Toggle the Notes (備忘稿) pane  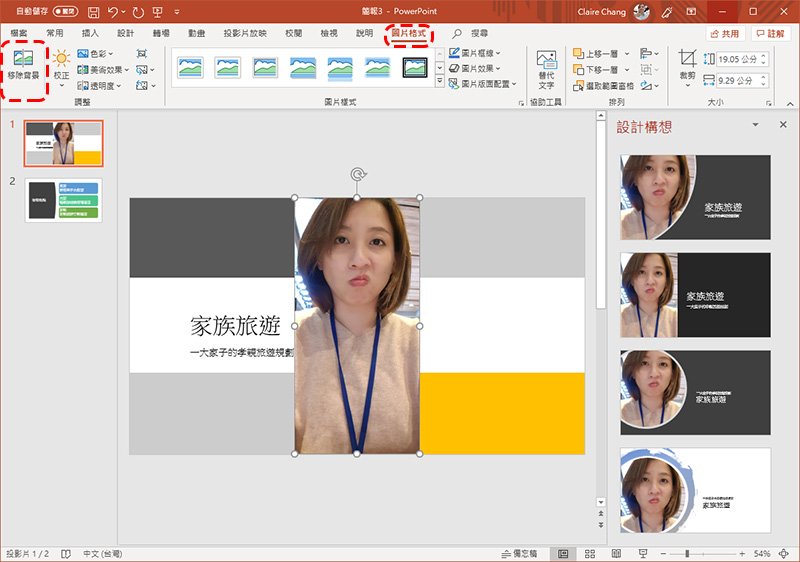pyautogui.click(x=517, y=553)
